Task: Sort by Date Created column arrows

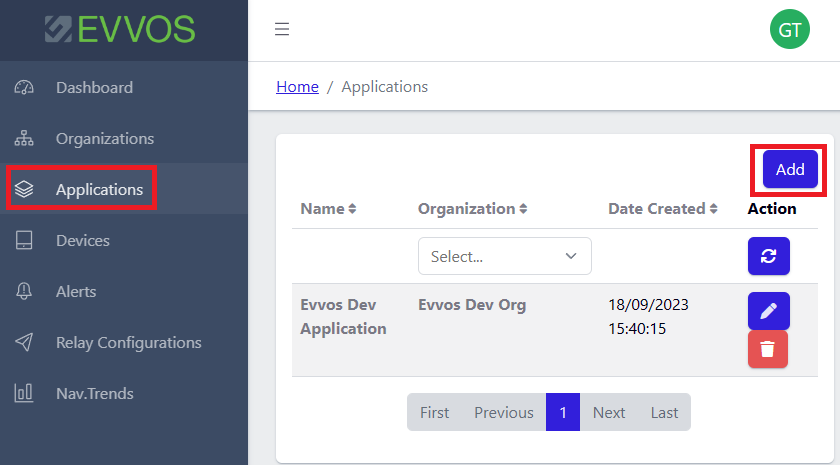Action: tap(714, 209)
